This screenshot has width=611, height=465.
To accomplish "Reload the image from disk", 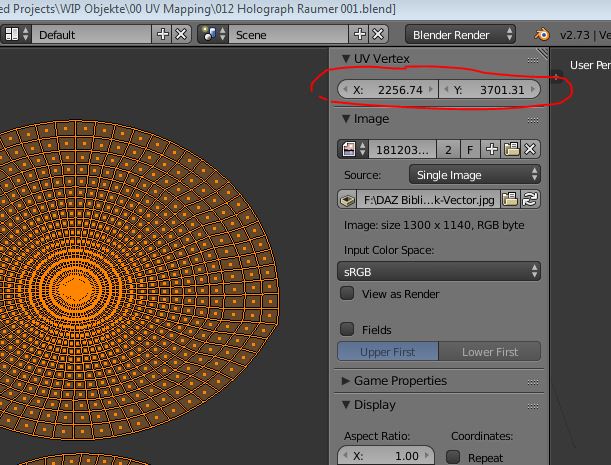I will tap(530, 200).
